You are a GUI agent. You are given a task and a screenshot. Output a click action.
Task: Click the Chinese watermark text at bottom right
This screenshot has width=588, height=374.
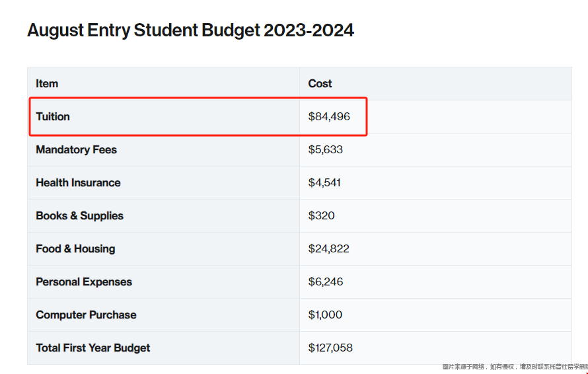[x=515, y=367]
